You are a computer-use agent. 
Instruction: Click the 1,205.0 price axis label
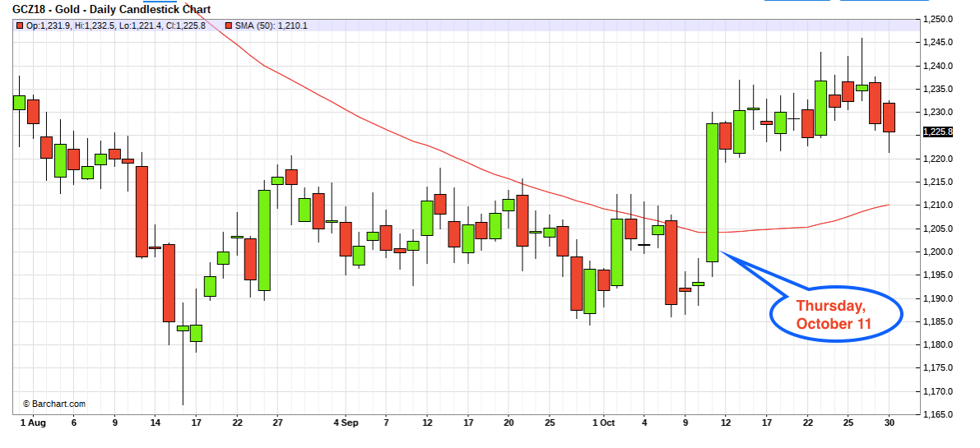(938, 229)
